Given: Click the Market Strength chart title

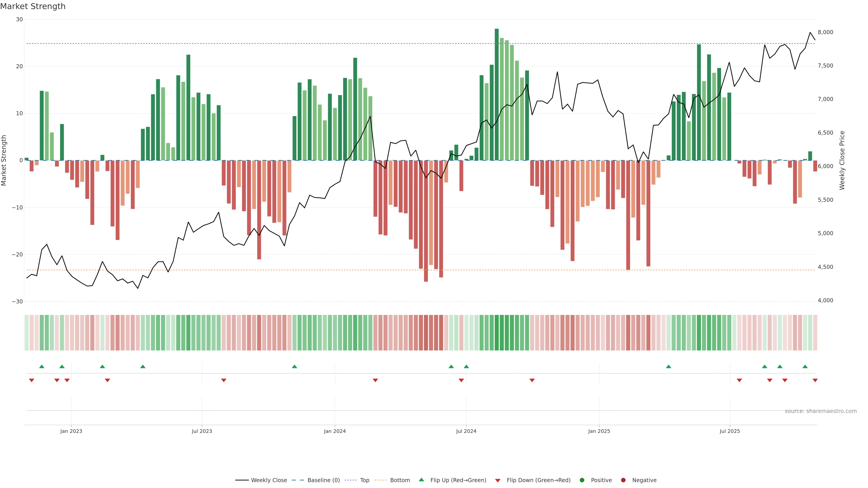Looking at the screenshot, I should point(33,6).
